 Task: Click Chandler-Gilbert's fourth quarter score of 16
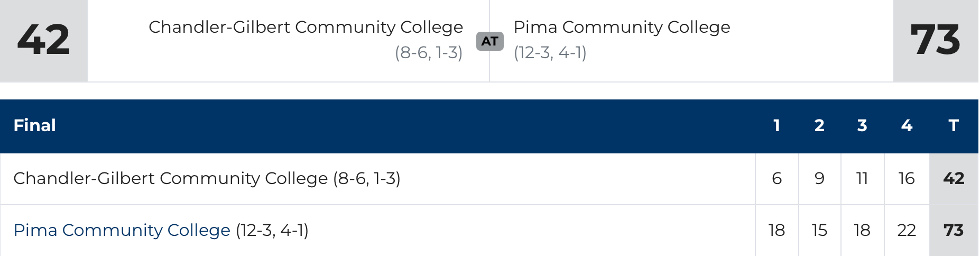click(x=907, y=178)
